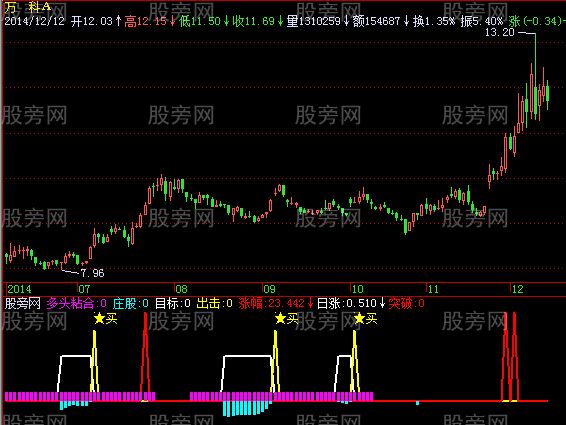Click the low price 低11.50 value

200,21
